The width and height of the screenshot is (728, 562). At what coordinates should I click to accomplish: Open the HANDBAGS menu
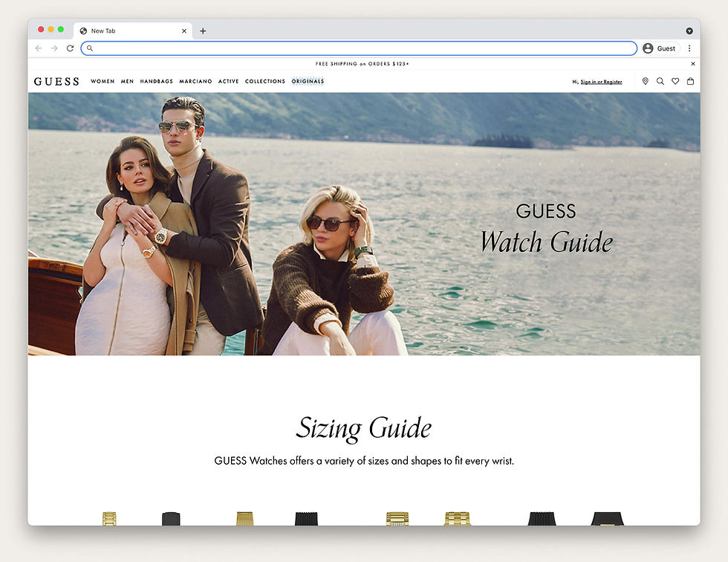tap(157, 81)
